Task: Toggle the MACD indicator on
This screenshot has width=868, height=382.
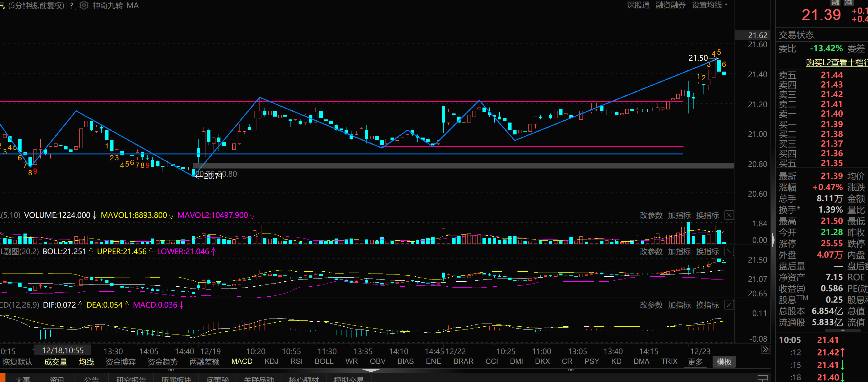Action: point(242,361)
